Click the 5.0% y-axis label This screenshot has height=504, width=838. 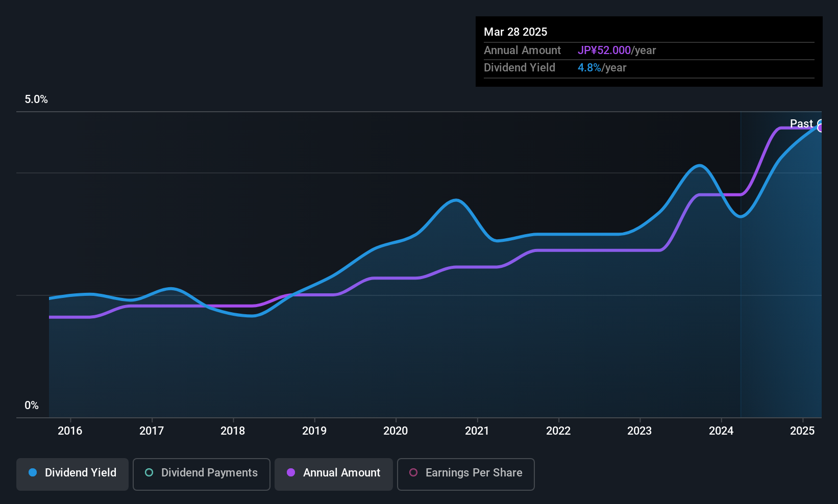[x=36, y=99]
